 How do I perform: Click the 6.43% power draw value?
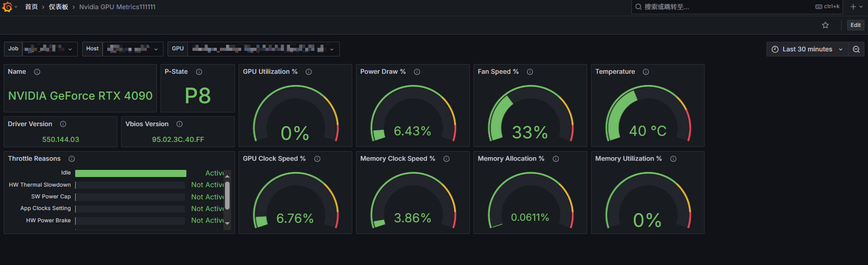click(x=412, y=131)
